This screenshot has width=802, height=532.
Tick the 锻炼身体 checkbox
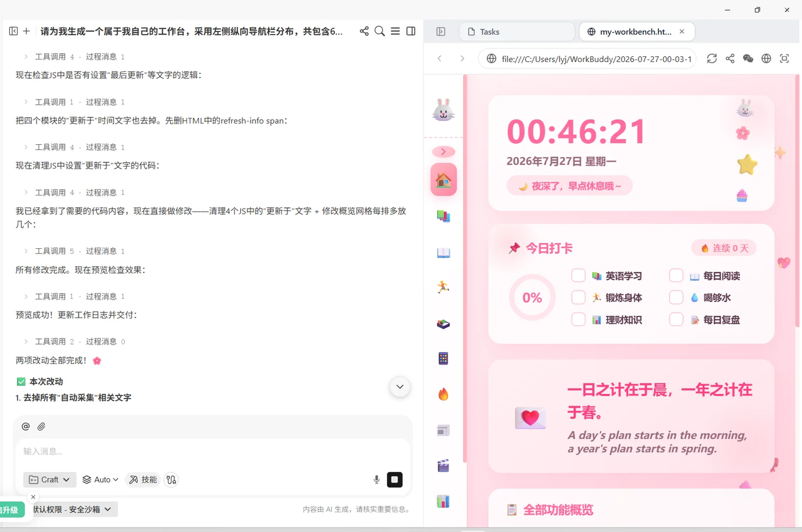click(578, 298)
